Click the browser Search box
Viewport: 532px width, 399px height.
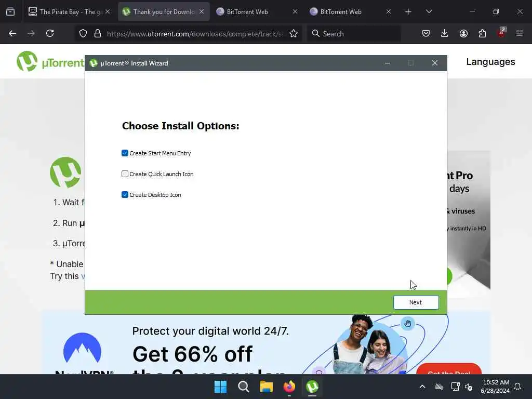(x=354, y=34)
